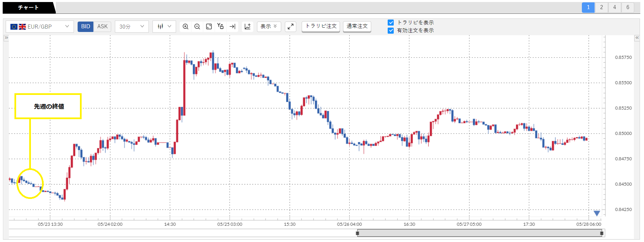The width and height of the screenshot is (644, 242).
Task: Click the left handle of range slider
Action: point(357,233)
